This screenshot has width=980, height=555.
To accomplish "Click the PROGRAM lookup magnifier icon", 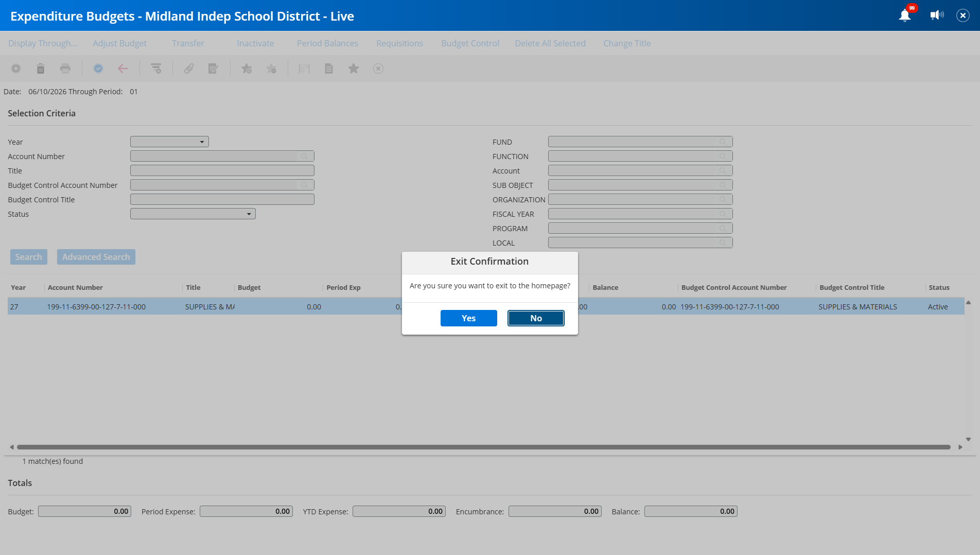I will tap(723, 228).
